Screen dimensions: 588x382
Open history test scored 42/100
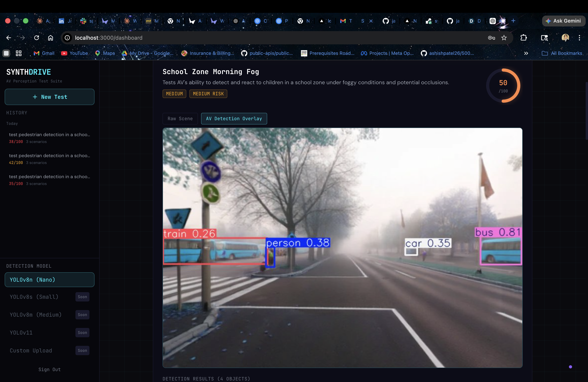pyautogui.click(x=49, y=159)
